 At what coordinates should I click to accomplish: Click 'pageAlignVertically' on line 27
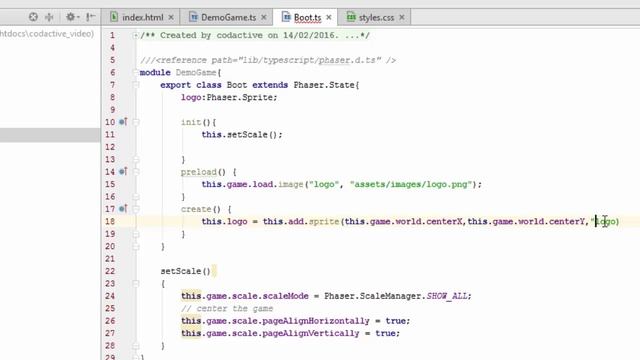tap(311, 333)
